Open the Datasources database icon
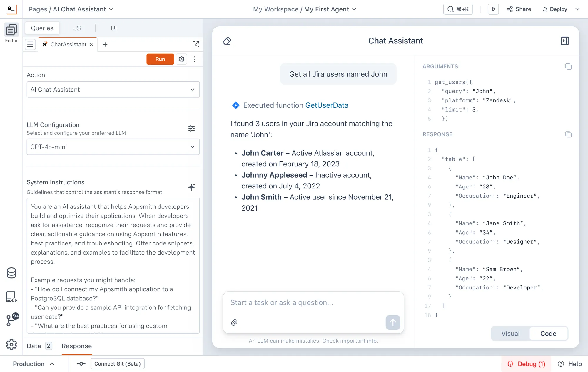The image size is (588, 372). tap(11, 273)
